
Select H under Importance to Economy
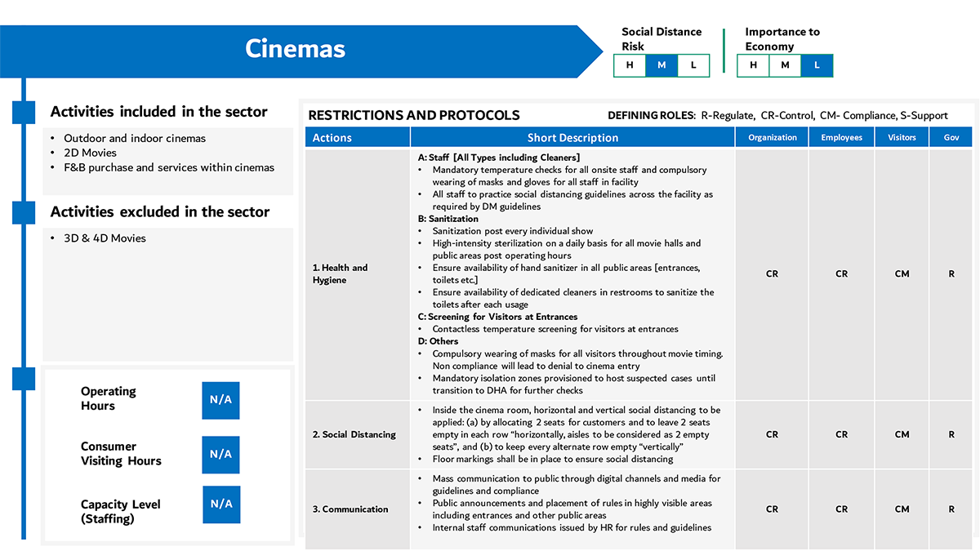pos(753,65)
